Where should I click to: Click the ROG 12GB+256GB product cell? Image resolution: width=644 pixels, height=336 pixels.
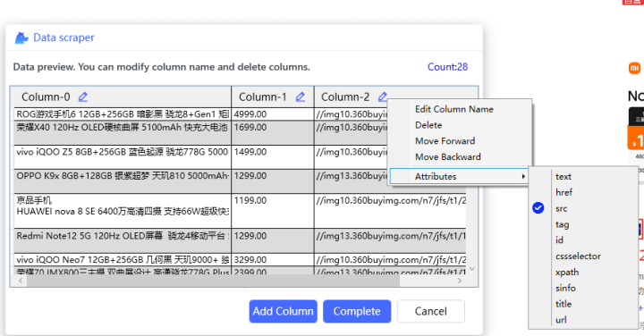[123, 114]
